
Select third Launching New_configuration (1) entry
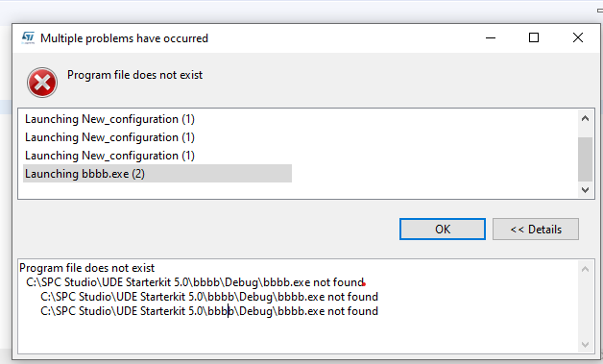[x=109, y=156]
